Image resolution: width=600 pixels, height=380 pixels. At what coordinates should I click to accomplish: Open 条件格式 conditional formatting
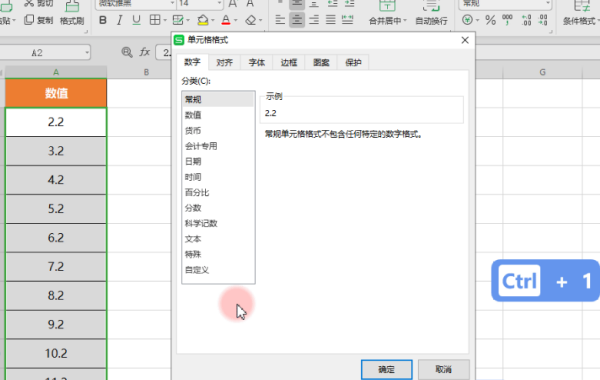(580, 13)
